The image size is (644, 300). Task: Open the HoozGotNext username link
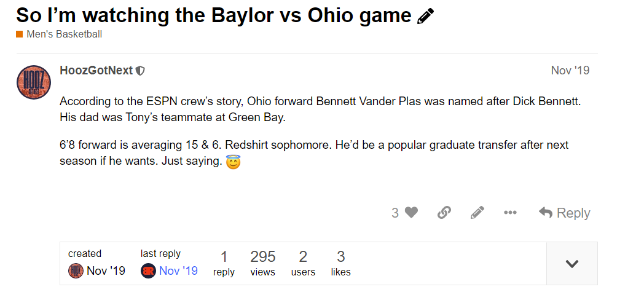(96, 71)
